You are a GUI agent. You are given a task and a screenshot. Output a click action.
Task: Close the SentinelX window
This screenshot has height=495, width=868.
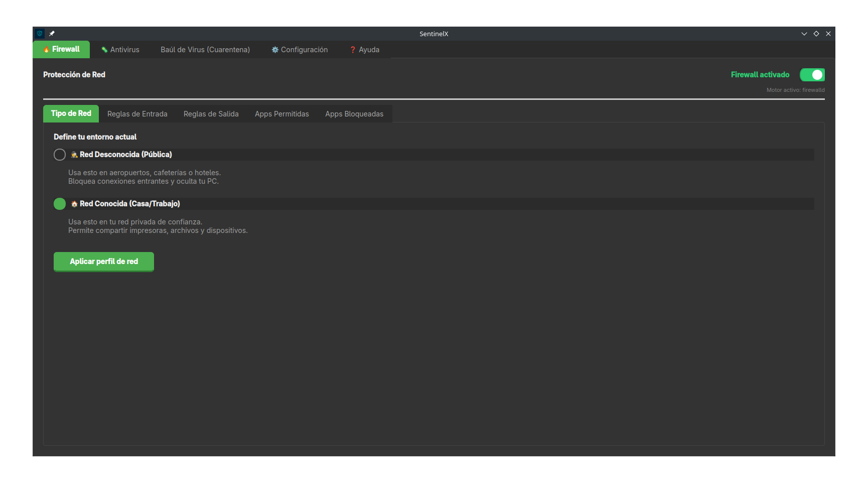(x=828, y=34)
